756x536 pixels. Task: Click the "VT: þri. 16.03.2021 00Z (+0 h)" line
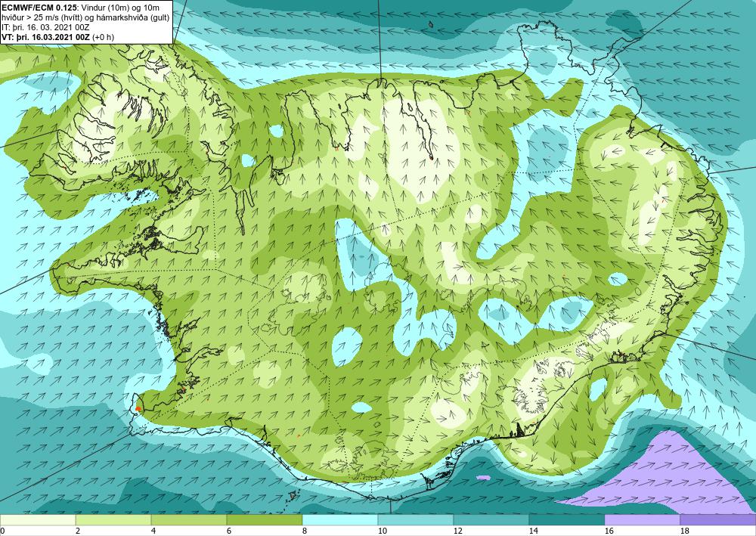58,36
